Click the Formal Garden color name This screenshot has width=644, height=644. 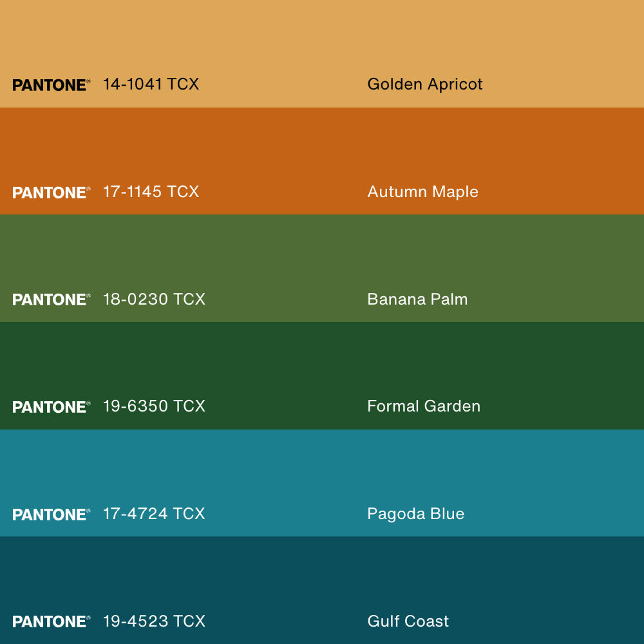[x=424, y=406]
